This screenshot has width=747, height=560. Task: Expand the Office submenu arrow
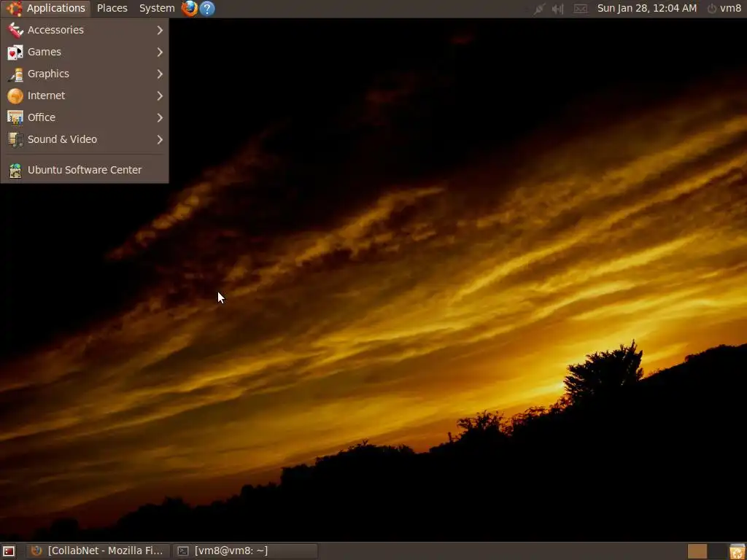pyautogui.click(x=160, y=117)
